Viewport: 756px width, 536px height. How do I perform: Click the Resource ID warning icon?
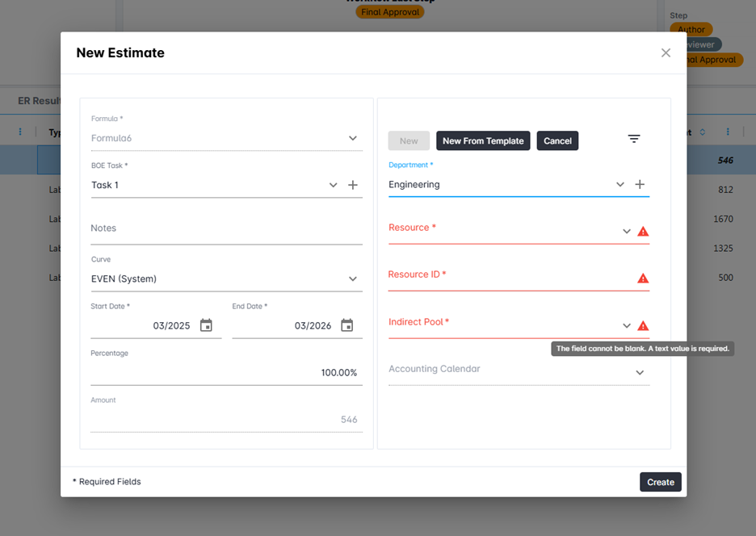643,278
